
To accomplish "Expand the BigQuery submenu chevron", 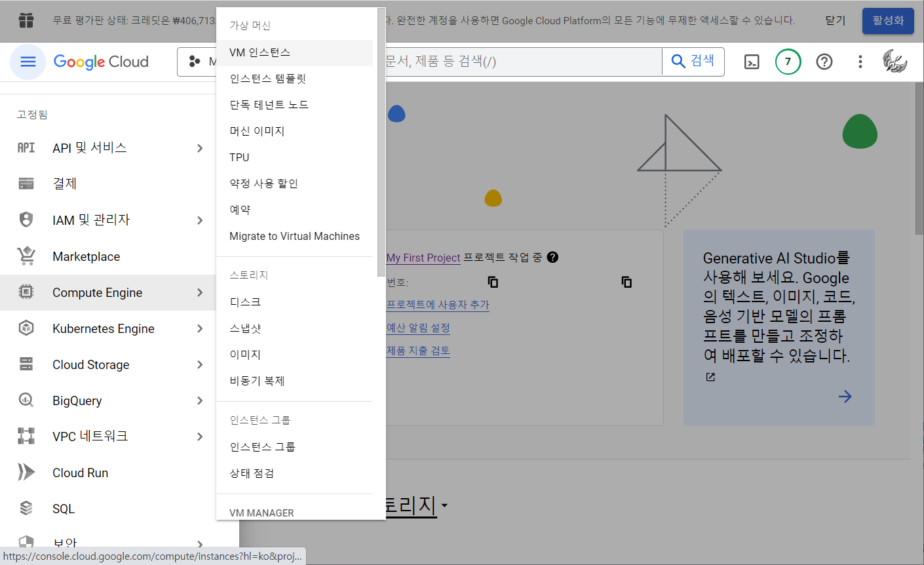I will 200,400.
